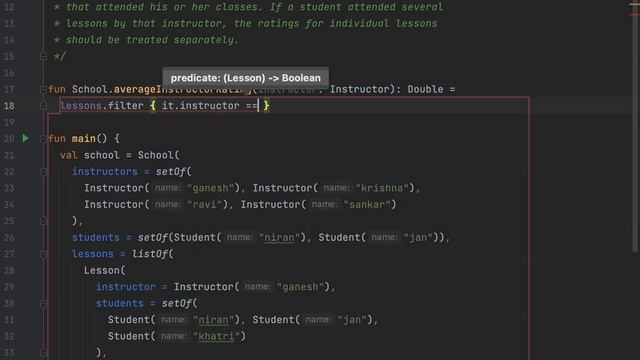Screen dimensions: 640x360
Task: Collapse the averageInstructorRating function fold on line 17
Action: coord(43,89)
